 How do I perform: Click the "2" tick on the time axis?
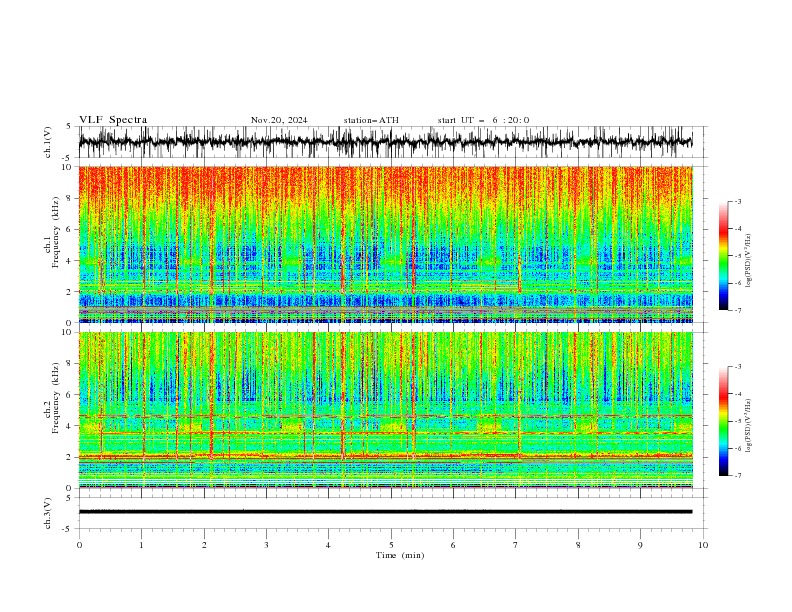pos(204,545)
